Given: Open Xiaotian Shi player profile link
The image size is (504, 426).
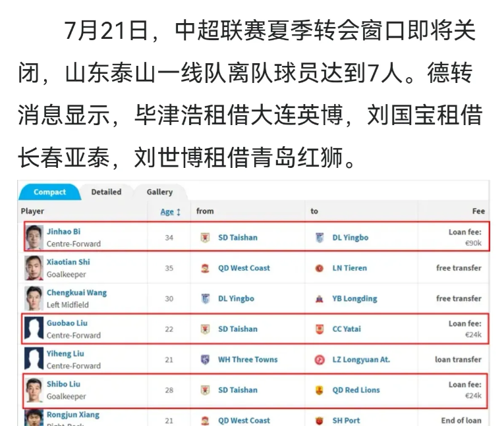Looking at the screenshot, I should pyautogui.click(x=68, y=262).
